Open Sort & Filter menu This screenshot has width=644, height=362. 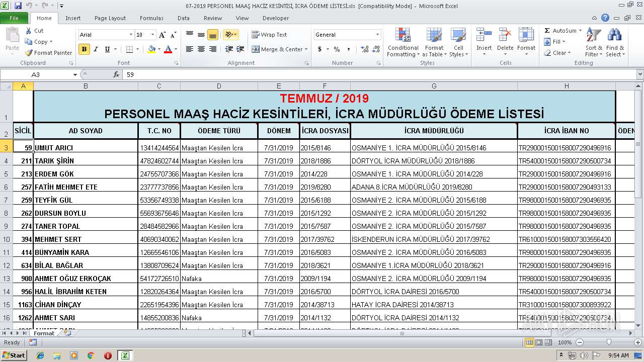click(594, 42)
